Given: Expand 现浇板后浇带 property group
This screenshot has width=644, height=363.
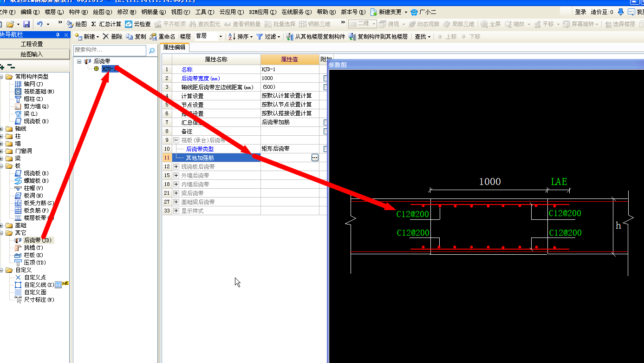Looking at the screenshot, I should point(176,166).
